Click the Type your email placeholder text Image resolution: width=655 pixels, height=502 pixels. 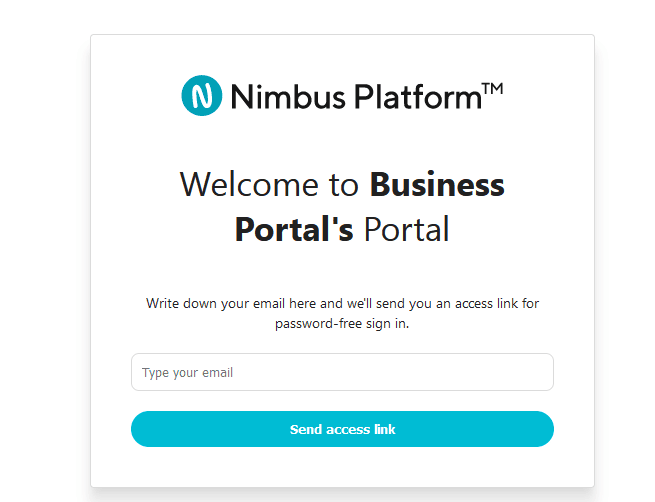pos(187,373)
